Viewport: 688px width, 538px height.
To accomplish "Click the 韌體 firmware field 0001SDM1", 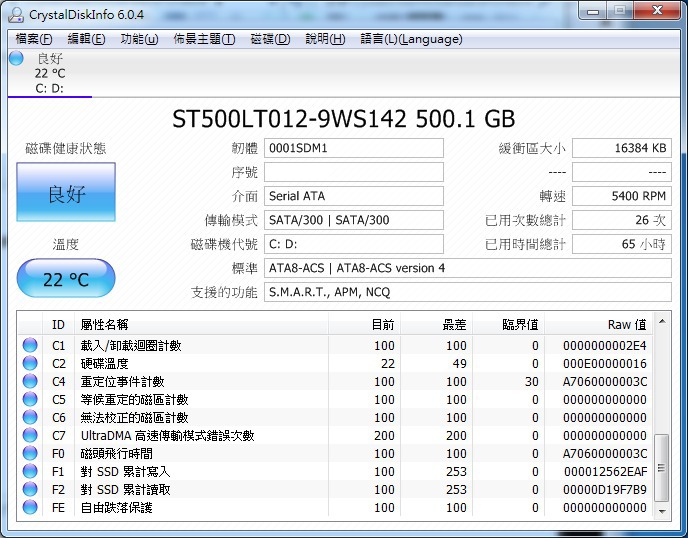I will click(x=354, y=149).
